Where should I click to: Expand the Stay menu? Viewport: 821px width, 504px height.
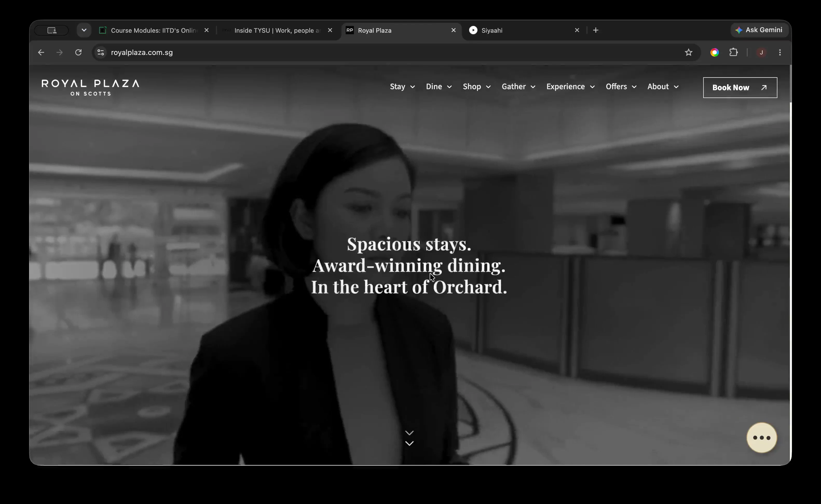[402, 87]
